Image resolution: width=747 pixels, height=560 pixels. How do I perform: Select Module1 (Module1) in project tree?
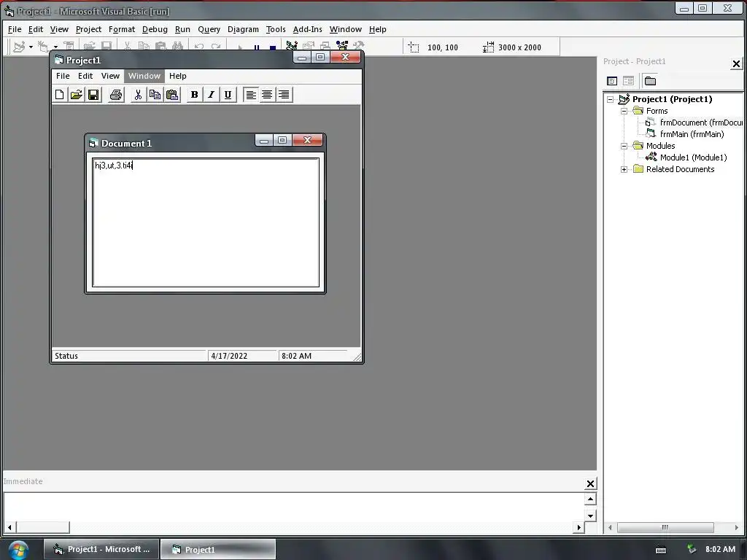point(693,157)
